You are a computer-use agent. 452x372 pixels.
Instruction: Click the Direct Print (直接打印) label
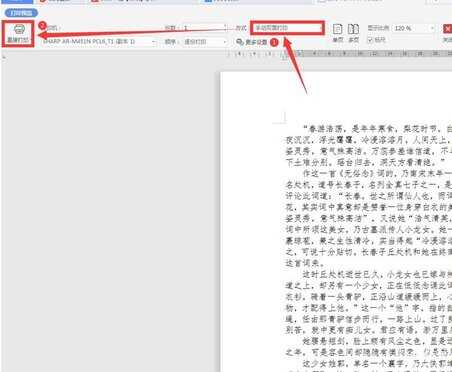click(x=18, y=40)
